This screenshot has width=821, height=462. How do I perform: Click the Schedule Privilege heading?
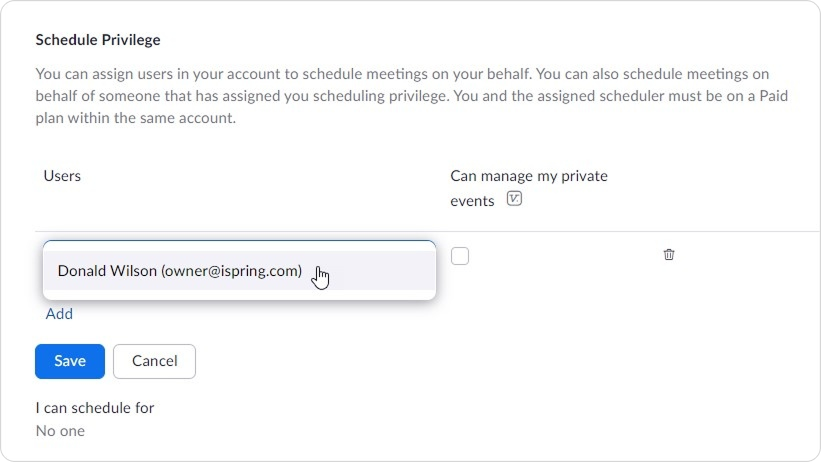click(x=98, y=40)
